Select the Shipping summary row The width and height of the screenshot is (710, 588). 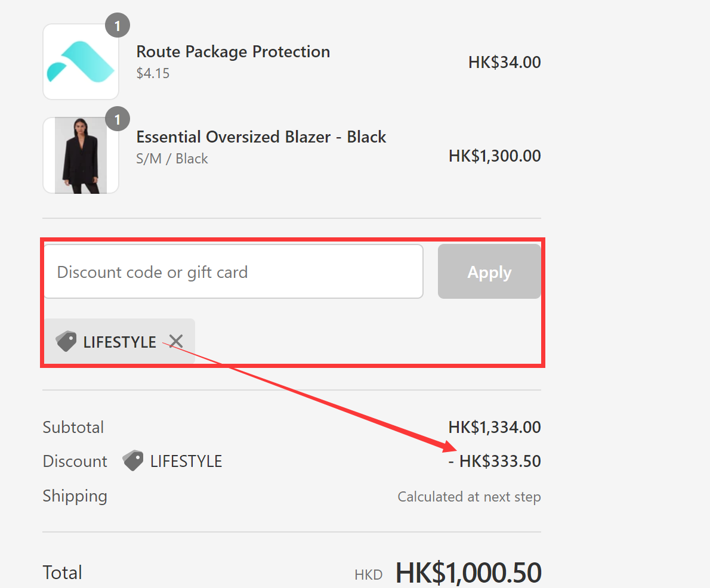coord(75,496)
